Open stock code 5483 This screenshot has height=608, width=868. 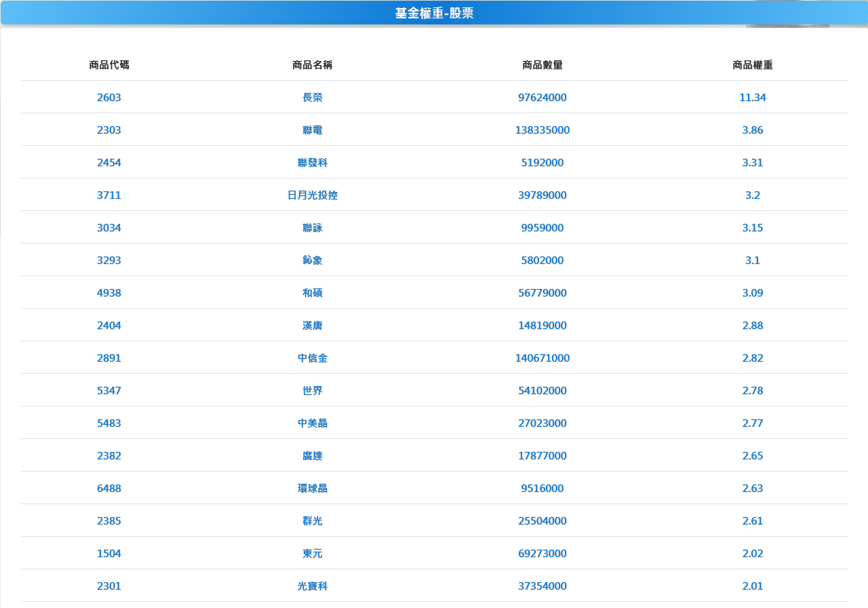tap(109, 423)
